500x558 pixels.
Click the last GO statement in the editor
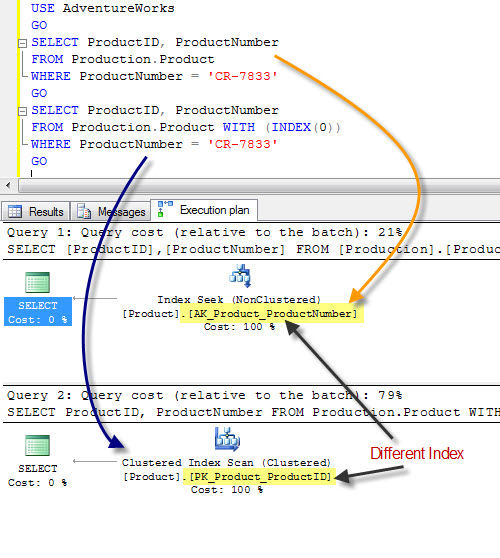click(x=39, y=161)
